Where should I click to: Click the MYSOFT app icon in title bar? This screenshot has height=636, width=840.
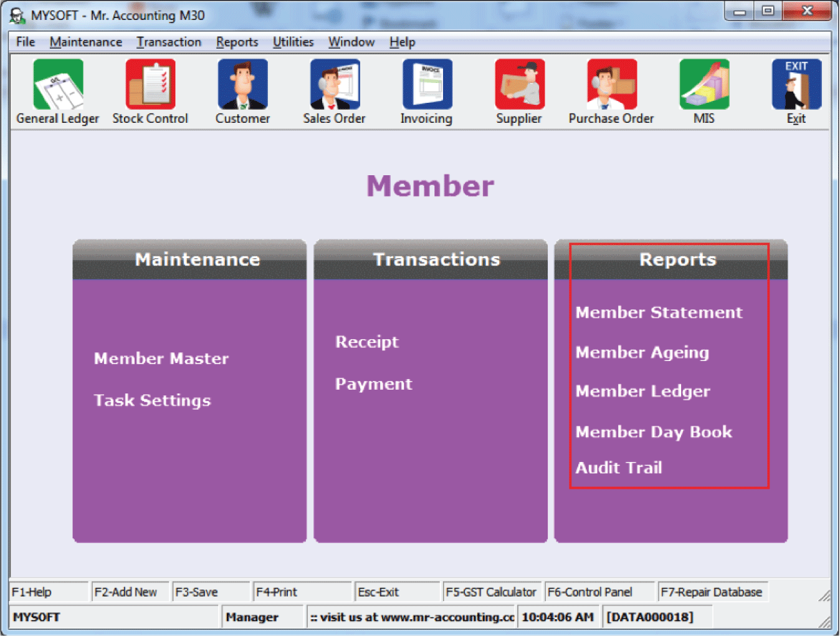point(17,16)
